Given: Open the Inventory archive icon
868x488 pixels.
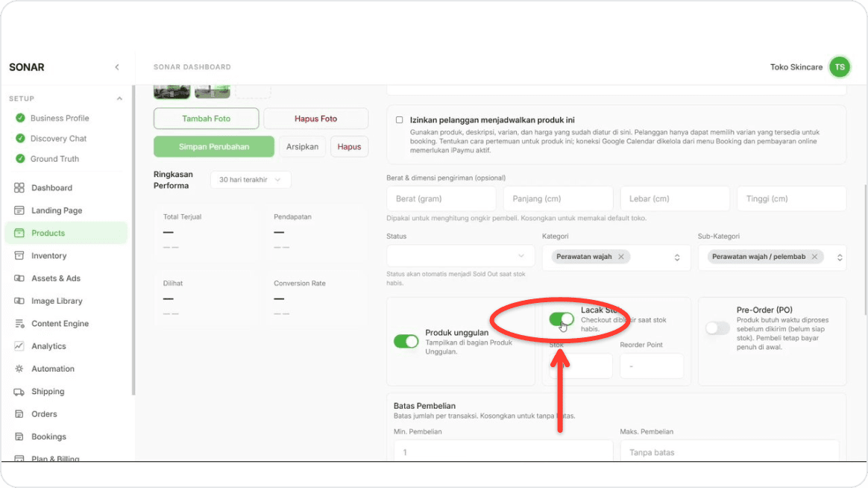Looking at the screenshot, I should tap(19, 256).
